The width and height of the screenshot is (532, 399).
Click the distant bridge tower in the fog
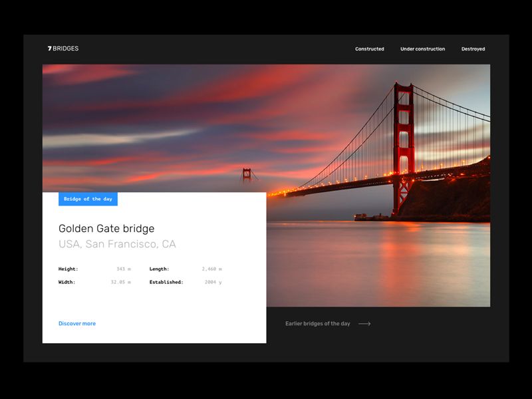[x=247, y=175]
